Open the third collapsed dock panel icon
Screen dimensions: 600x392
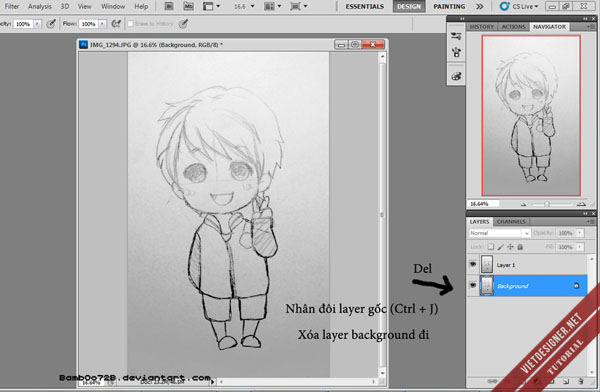click(456, 76)
